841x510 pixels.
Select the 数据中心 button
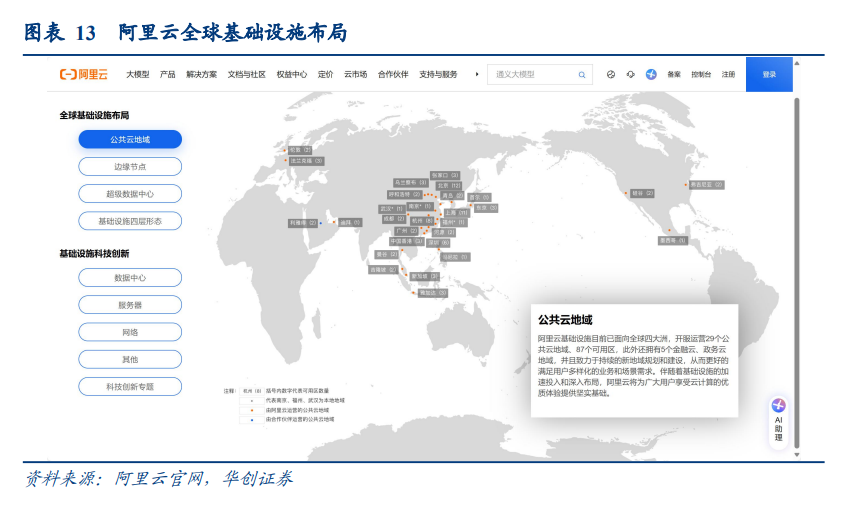130,278
